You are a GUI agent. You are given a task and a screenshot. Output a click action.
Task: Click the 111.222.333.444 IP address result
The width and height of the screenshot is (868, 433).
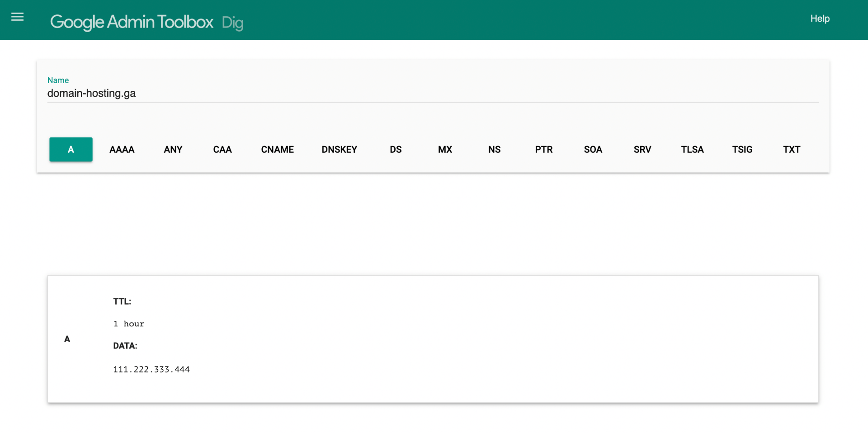tap(151, 369)
